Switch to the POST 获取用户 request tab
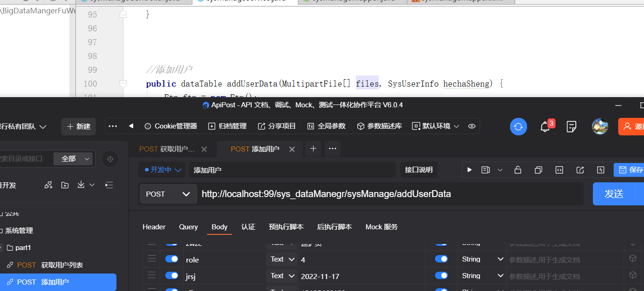Viewport: 644px width, 291px height. point(167,149)
